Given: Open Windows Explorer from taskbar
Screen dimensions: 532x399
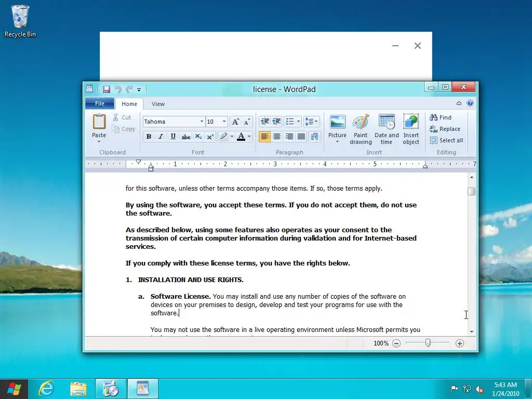Looking at the screenshot, I should [x=78, y=389].
